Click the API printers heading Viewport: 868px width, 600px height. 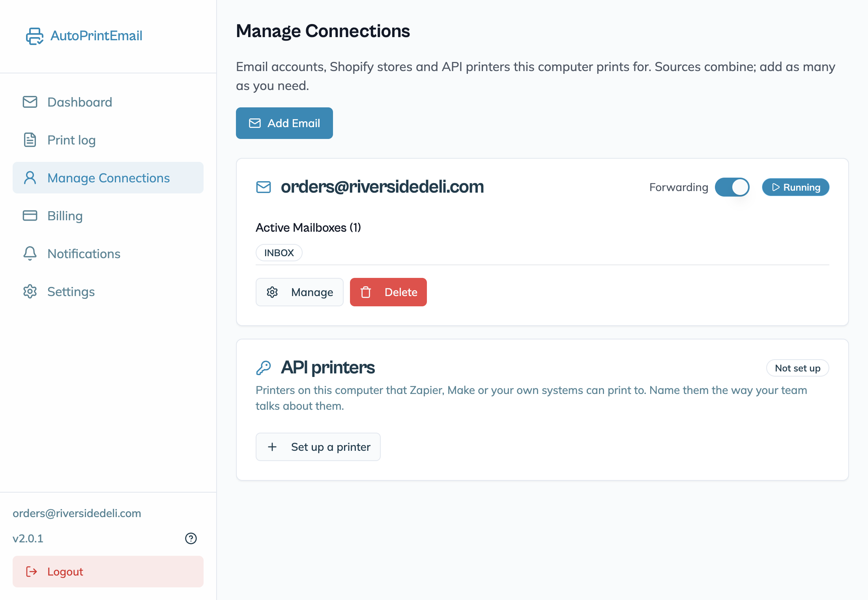point(327,367)
